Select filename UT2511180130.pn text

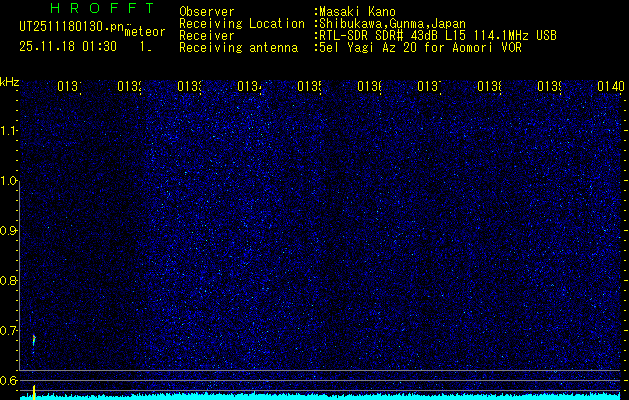71,27
